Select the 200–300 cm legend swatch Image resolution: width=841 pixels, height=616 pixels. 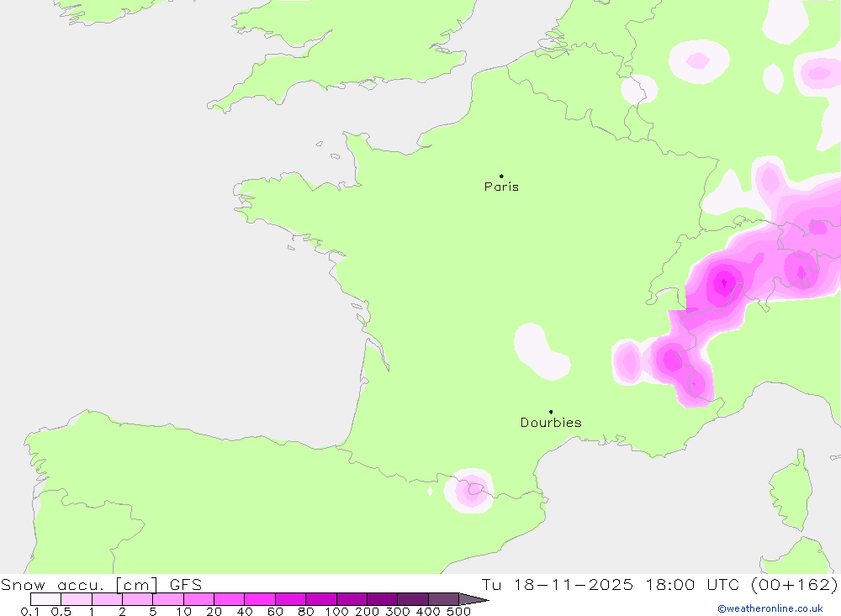coord(383,599)
